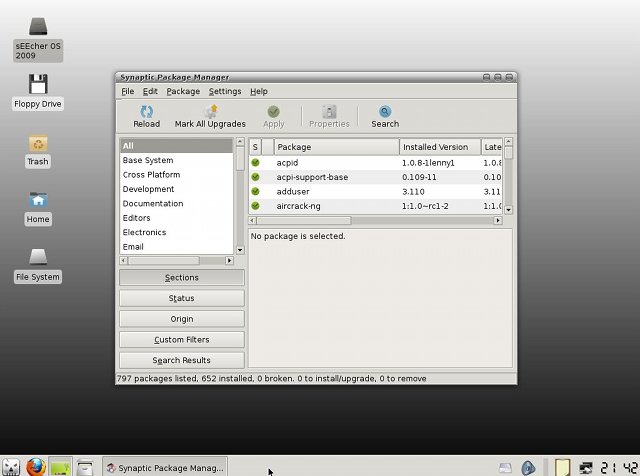Show Search Results view
Image resolution: width=640 pixels, height=476 pixels.
[182, 360]
